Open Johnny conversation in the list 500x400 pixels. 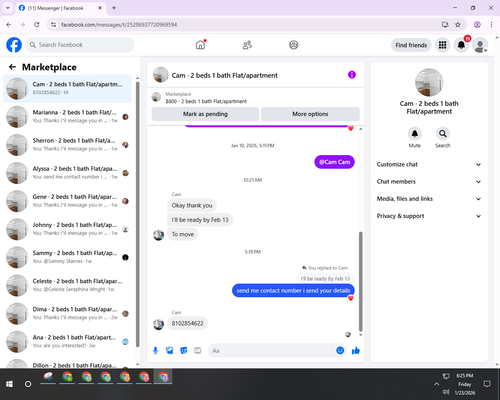pos(67,229)
